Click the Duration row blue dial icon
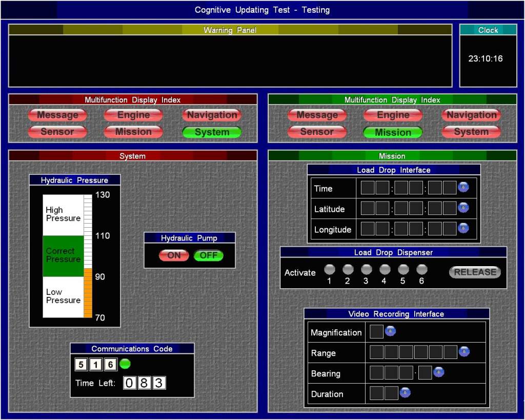The height and width of the screenshot is (420, 525). tap(405, 393)
